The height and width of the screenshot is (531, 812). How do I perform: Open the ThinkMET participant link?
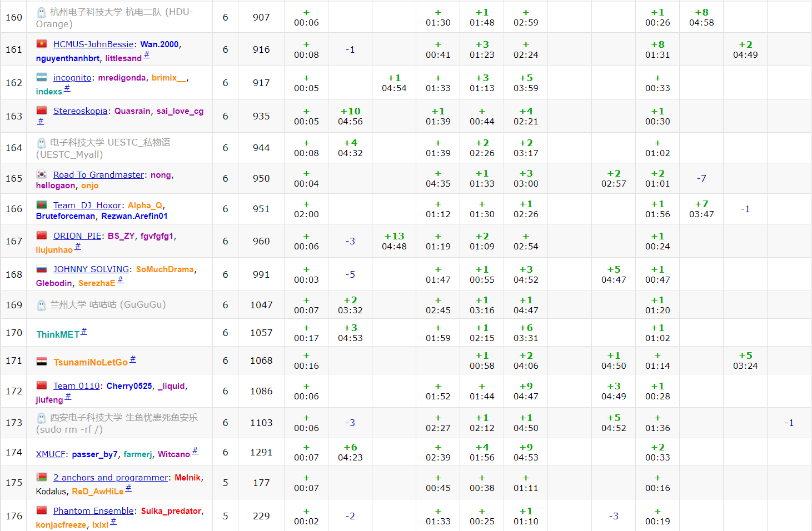[x=58, y=334]
